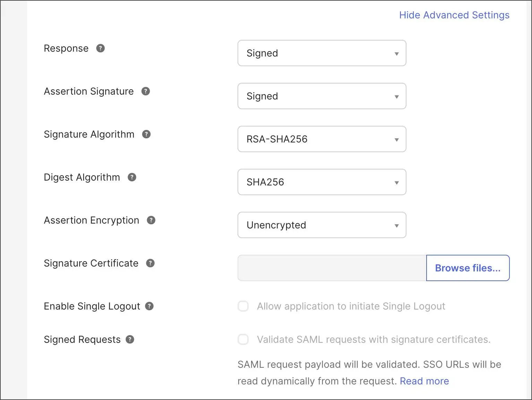The height and width of the screenshot is (400, 532).
Task: Click the Signature Certificate file path field
Action: click(x=332, y=268)
